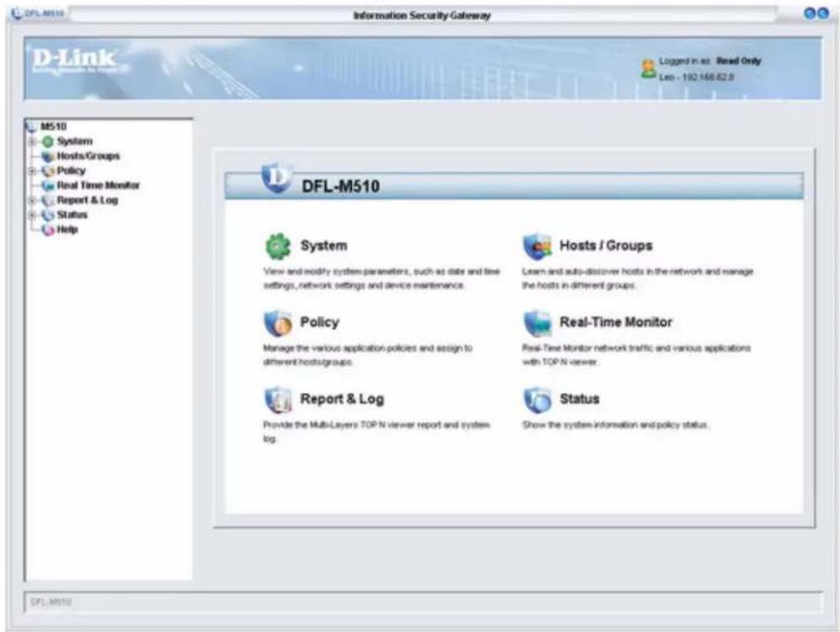Select Policy in the sidebar tree
The width and height of the screenshot is (840, 632).
(72, 171)
